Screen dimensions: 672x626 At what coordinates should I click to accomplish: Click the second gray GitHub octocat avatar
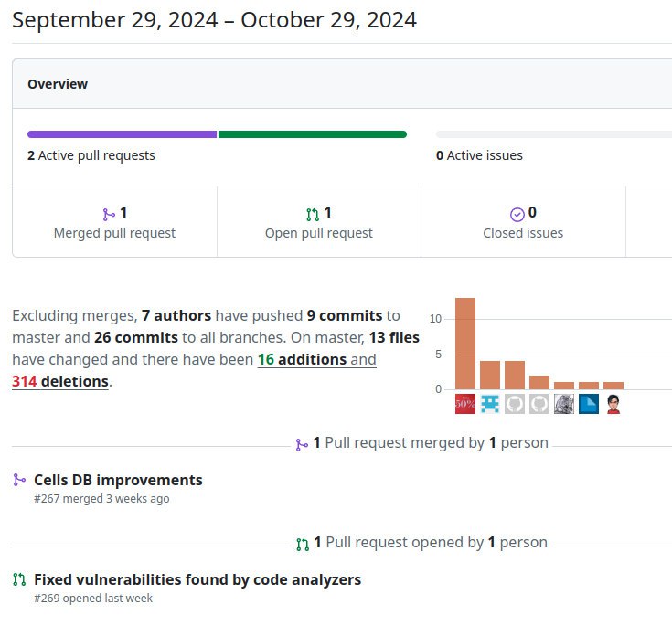[x=539, y=404]
